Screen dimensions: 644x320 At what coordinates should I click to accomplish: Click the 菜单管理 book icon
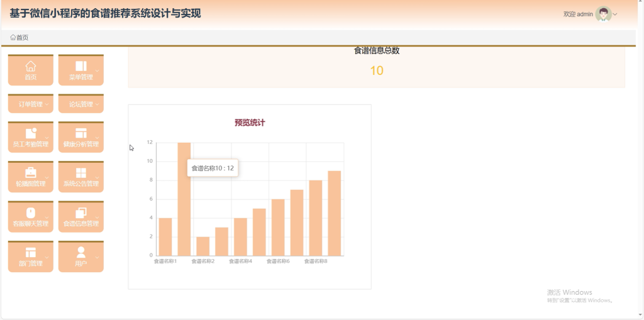tap(81, 66)
